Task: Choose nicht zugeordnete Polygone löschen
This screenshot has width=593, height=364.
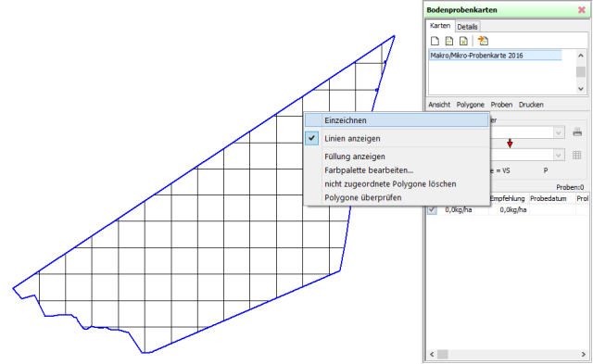Action: pyautogui.click(x=397, y=184)
